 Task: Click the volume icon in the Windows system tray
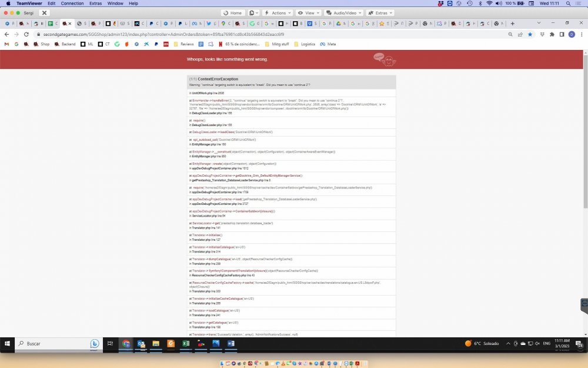(537, 343)
